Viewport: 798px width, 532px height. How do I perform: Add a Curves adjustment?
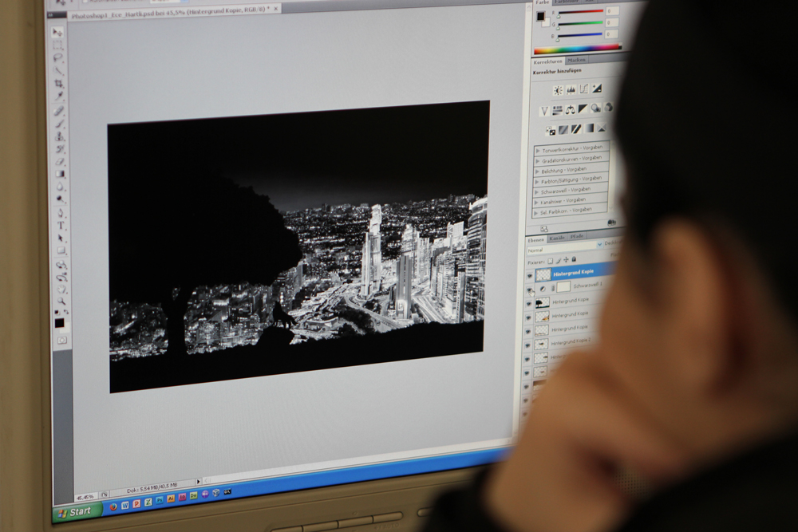584,89
